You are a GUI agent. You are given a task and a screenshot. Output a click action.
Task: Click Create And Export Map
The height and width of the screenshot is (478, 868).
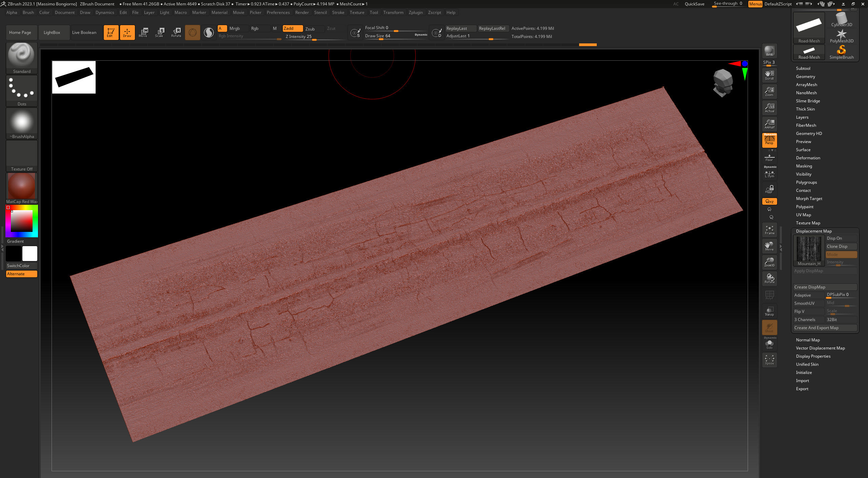click(825, 328)
